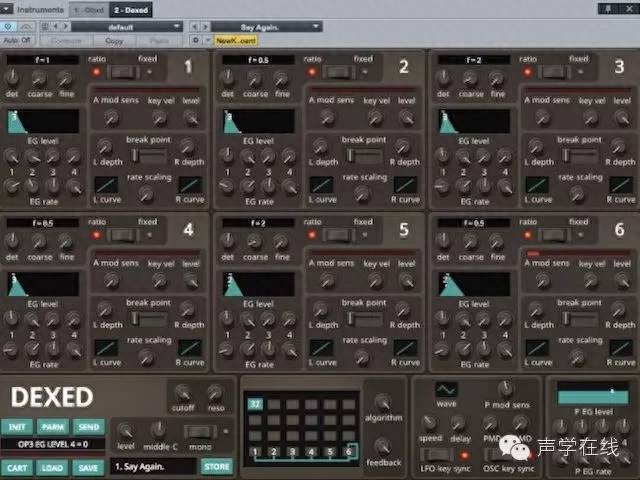The height and width of the screenshot is (480, 640).
Task: Click the PARM button
Action: (x=53, y=427)
